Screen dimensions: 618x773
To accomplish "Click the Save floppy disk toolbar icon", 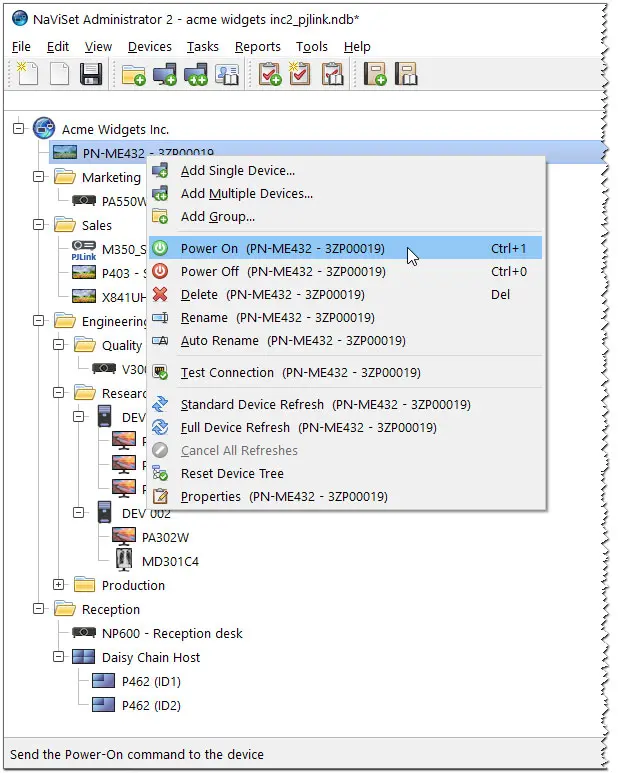I will pyautogui.click(x=91, y=75).
